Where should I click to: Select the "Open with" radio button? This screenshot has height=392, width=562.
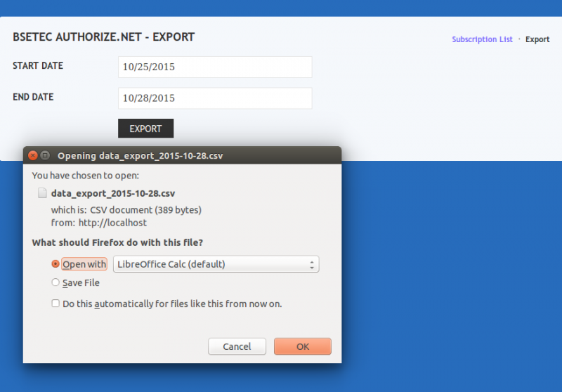(x=55, y=264)
